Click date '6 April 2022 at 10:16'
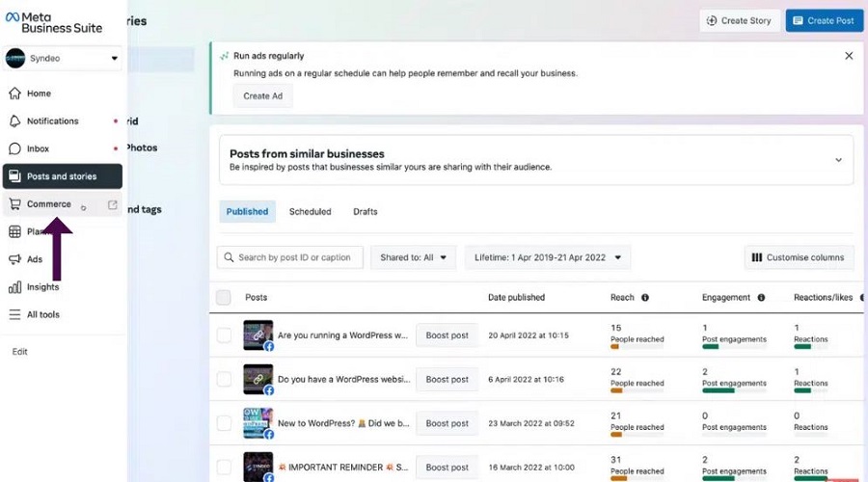This screenshot has width=868, height=482. (x=526, y=380)
